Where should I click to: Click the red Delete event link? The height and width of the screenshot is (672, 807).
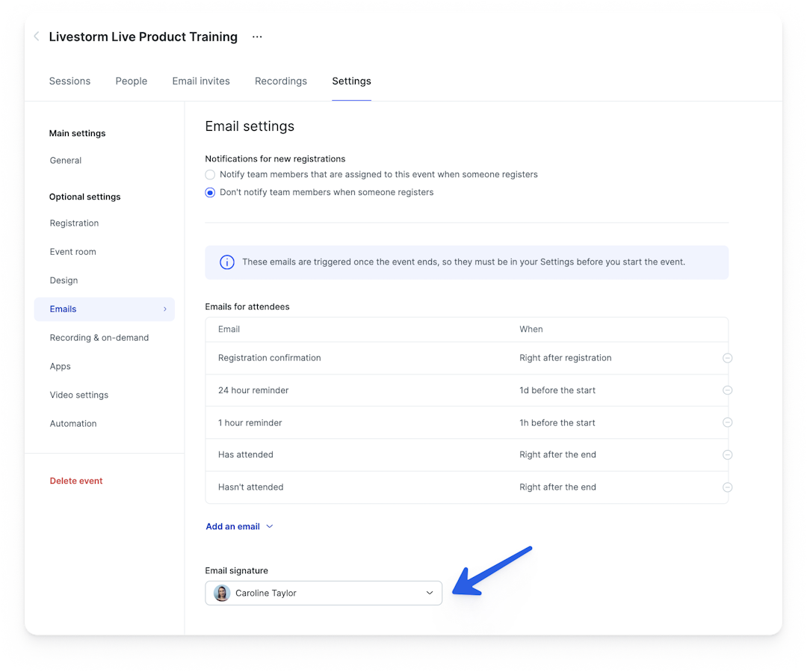[76, 481]
